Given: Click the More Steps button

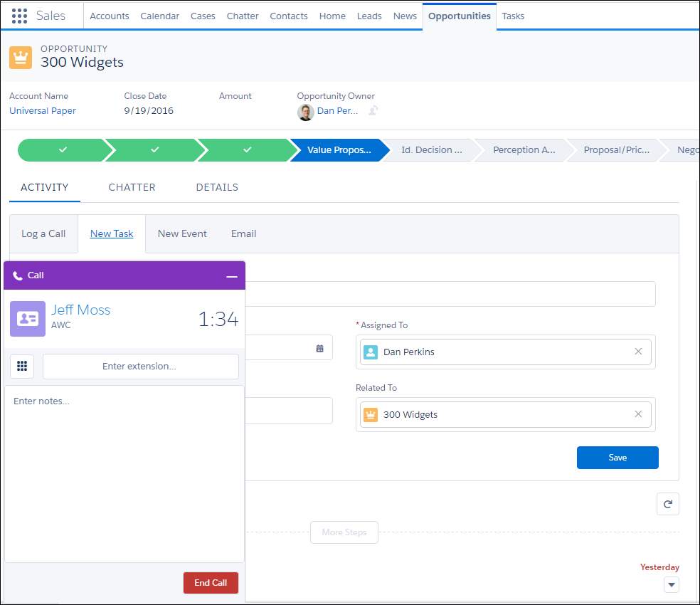Looking at the screenshot, I should click(x=344, y=532).
